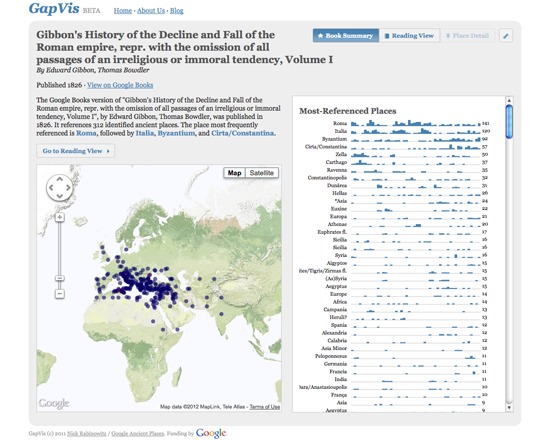This screenshot has height=440, width=550.
Task: Pan the map up with the arrow control
Action: pyautogui.click(x=60, y=179)
